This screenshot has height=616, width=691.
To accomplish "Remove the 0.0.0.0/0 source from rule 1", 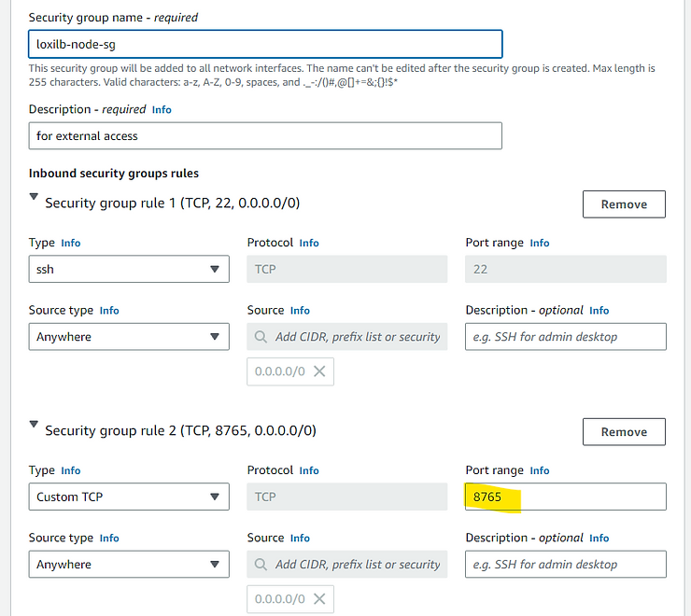I will [319, 371].
